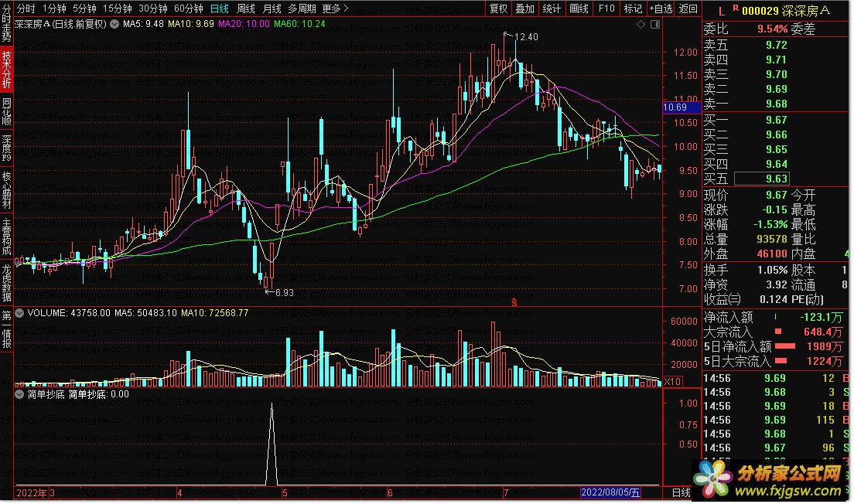Image resolution: width=854 pixels, height=504 pixels.
Task: Expand the VOLUME indicator dropdown
Action: pyautogui.click(x=19, y=313)
